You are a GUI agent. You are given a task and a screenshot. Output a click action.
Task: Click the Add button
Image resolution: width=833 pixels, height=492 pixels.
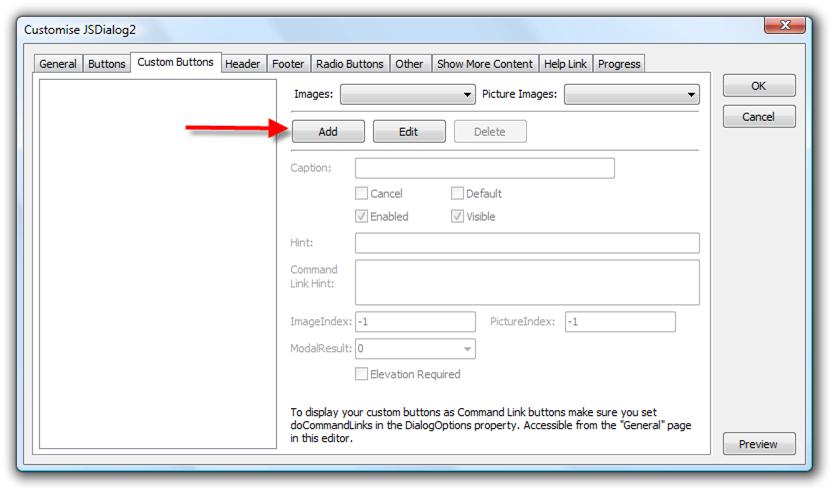[328, 131]
